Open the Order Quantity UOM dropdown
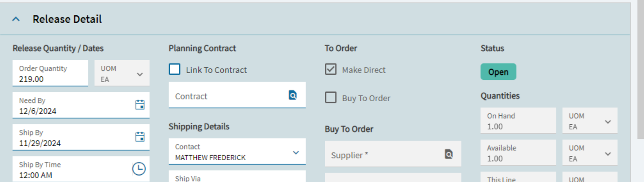The height and width of the screenshot is (182, 644). pos(122,73)
